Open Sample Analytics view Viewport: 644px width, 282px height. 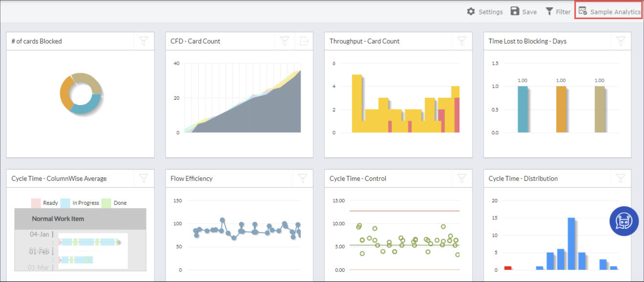tap(610, 11)
